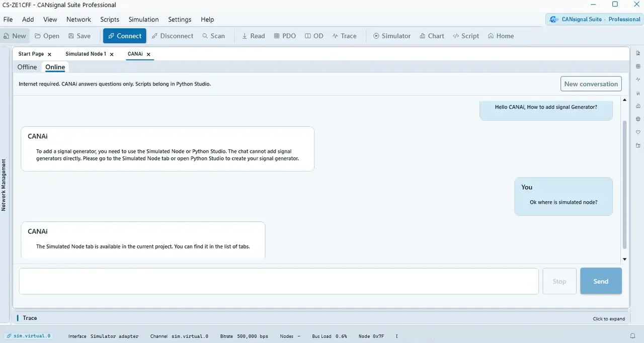Viewport: 644px width, 343px height.
Task: Click the Connect button
Action: [125, 36]
